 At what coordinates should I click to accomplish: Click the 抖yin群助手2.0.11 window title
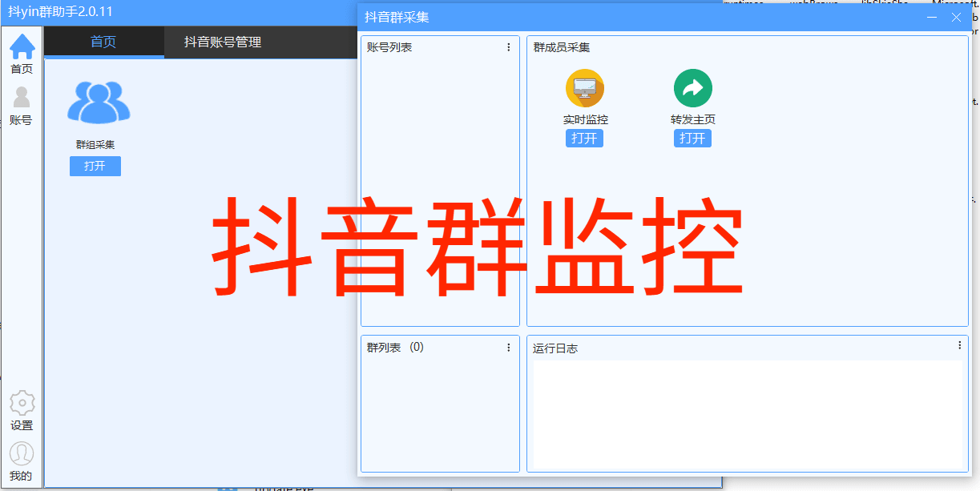click(60, 12)
